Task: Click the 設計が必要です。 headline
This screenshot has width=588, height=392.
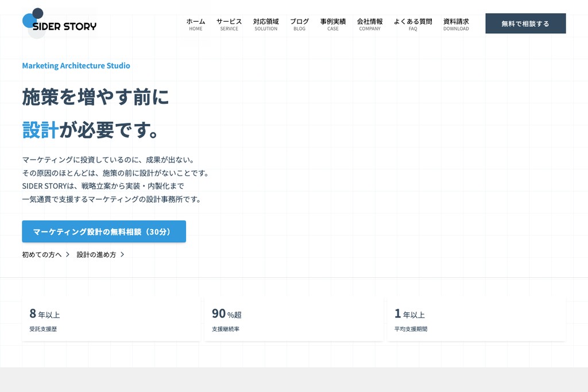Action: pyautogui.click(x=90, y=130)
